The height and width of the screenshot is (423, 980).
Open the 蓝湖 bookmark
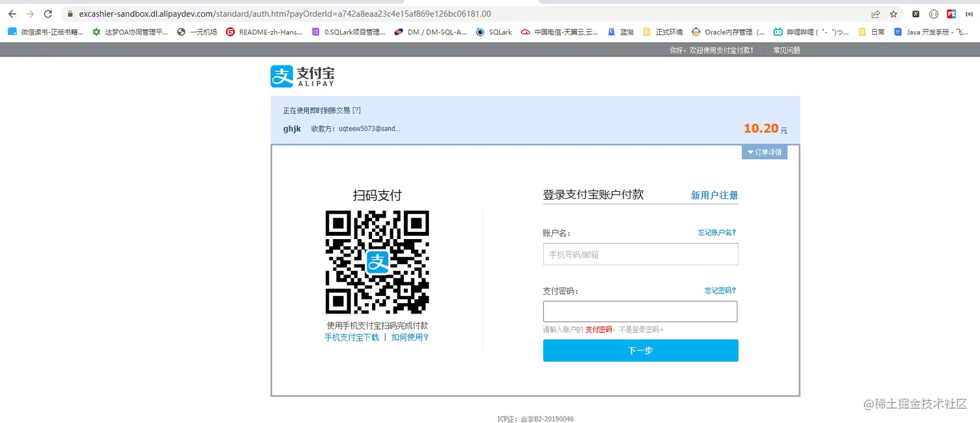[x=621, y=32]
